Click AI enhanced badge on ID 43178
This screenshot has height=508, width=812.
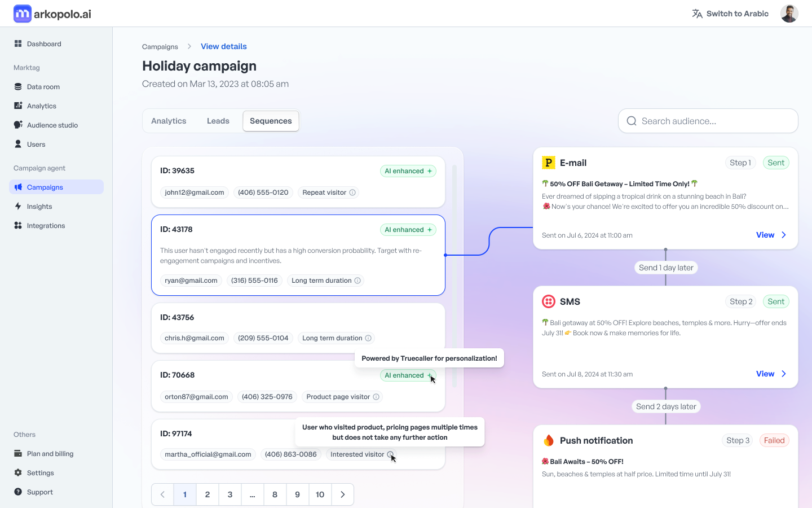[408, 230]
